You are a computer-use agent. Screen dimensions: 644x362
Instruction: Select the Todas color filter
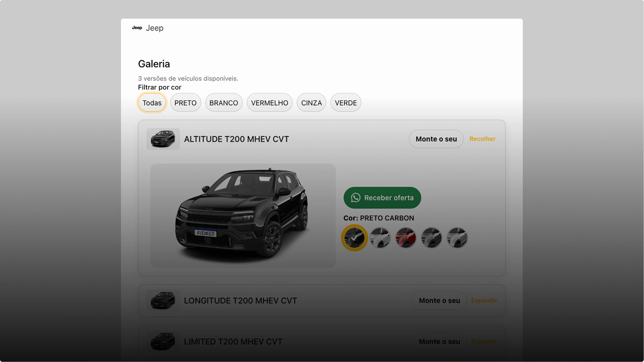[152, 103]
